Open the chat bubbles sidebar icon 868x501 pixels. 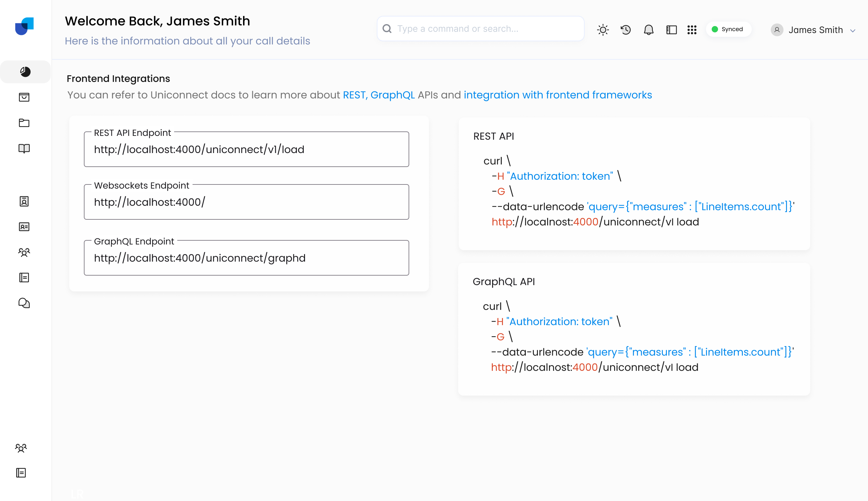pyautogui.click(x=24, y=303)
